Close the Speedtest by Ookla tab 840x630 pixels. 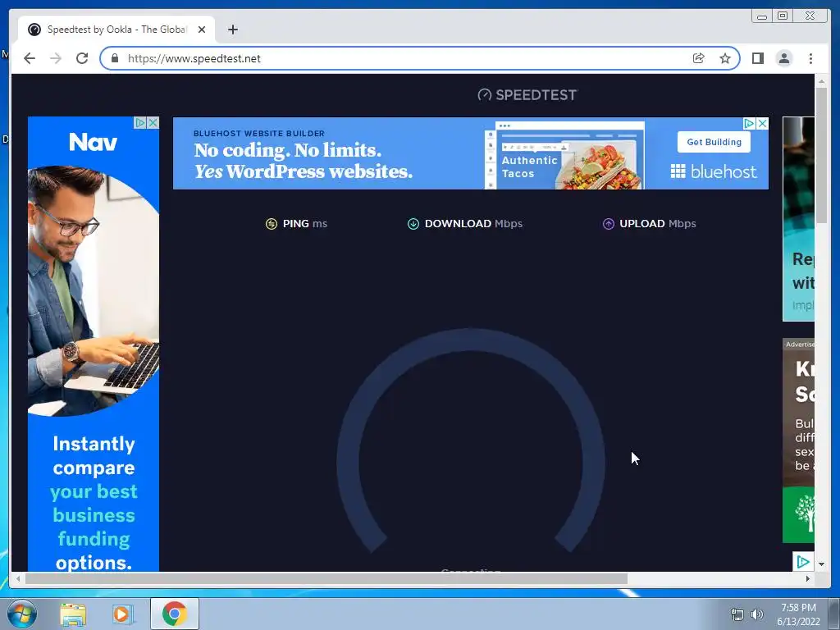[202, 30]
